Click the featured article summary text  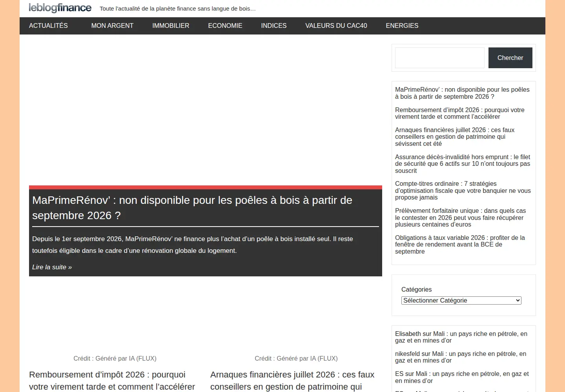[x=193, y=245]
